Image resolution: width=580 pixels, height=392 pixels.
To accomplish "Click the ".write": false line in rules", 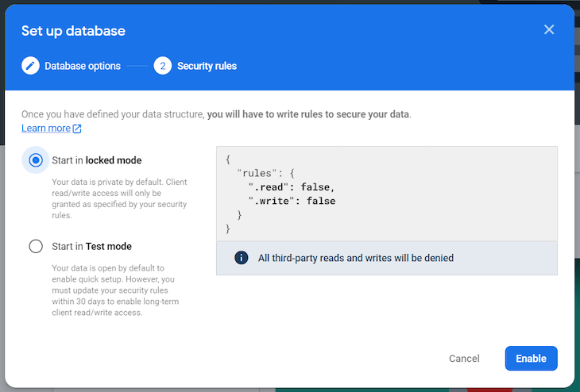I will 291,201.
